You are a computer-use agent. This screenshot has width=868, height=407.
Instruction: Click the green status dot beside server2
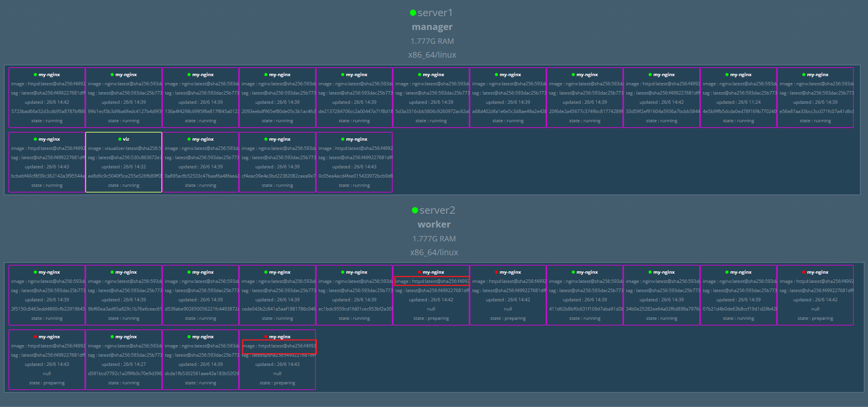click(x=415, y=211)
